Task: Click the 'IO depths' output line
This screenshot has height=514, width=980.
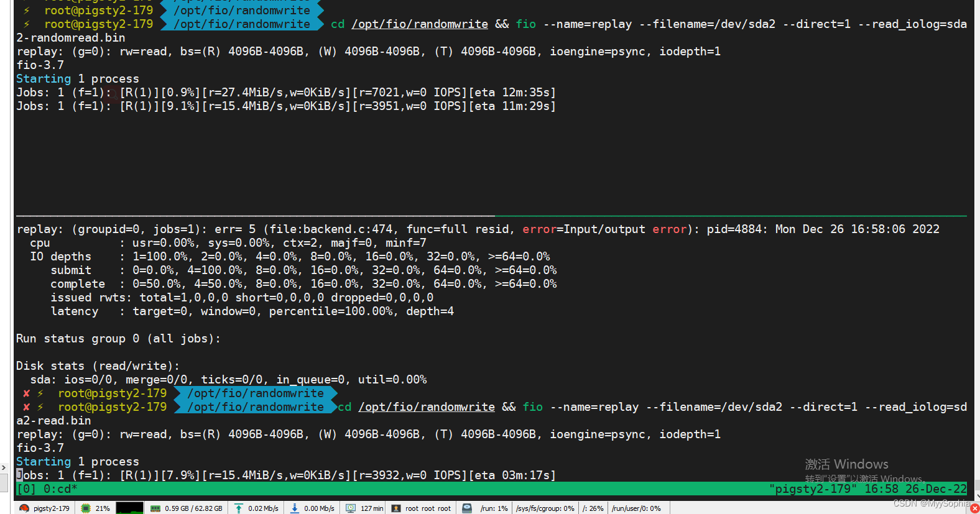Action: click(x=290, y=257)
